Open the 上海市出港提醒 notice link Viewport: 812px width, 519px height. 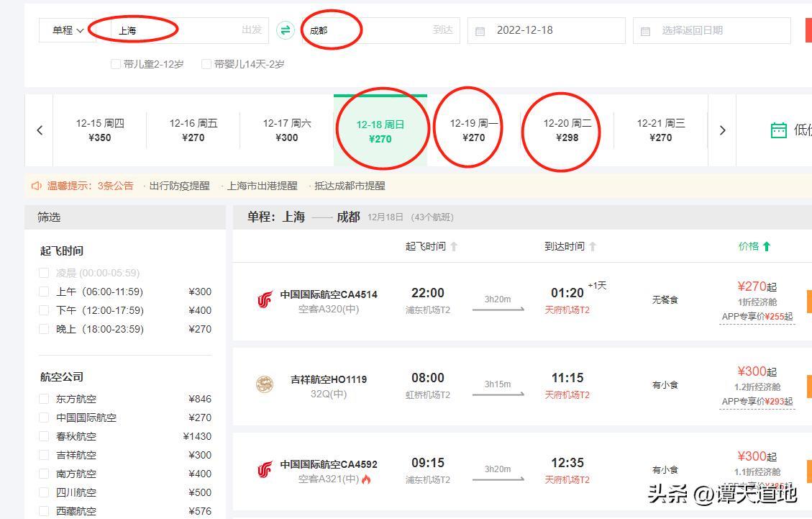pyautogui.click(x=262, y=186)
